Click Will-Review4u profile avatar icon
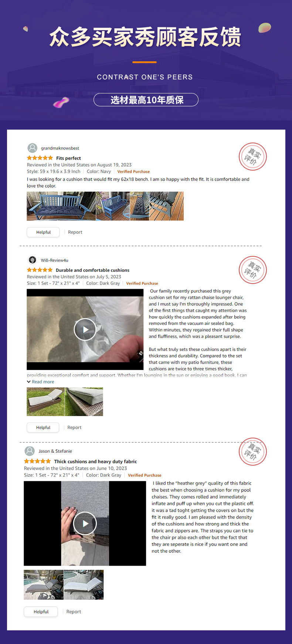 (33, 260)
